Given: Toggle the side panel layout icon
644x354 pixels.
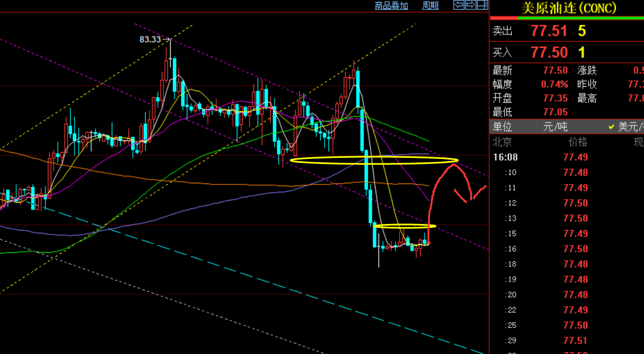Looking at the screenshot, I should [481, 5].
